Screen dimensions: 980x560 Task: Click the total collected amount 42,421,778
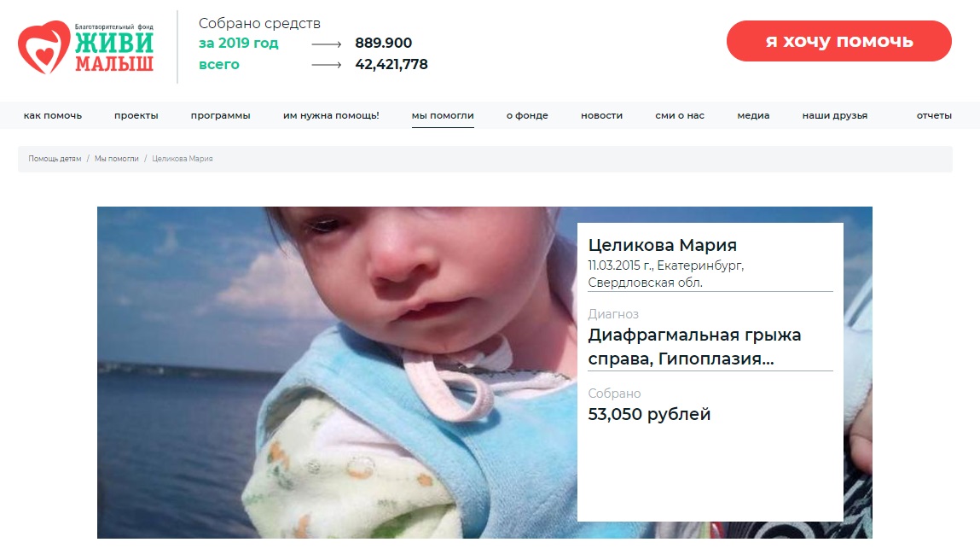coord(391,64)
